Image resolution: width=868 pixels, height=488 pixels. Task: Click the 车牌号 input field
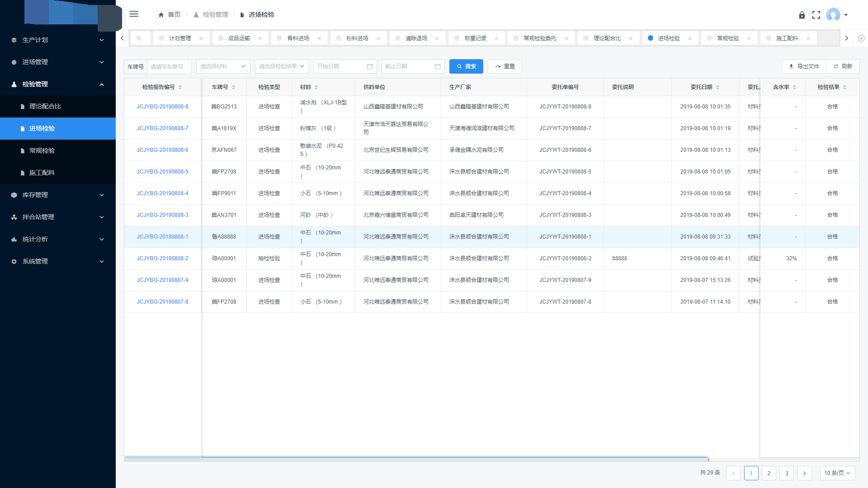click(169, 66)
